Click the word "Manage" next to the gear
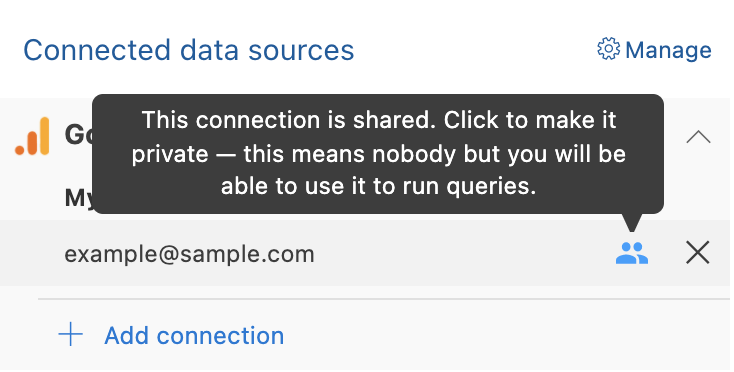This screenshot has height=372, width=734. 668,50
